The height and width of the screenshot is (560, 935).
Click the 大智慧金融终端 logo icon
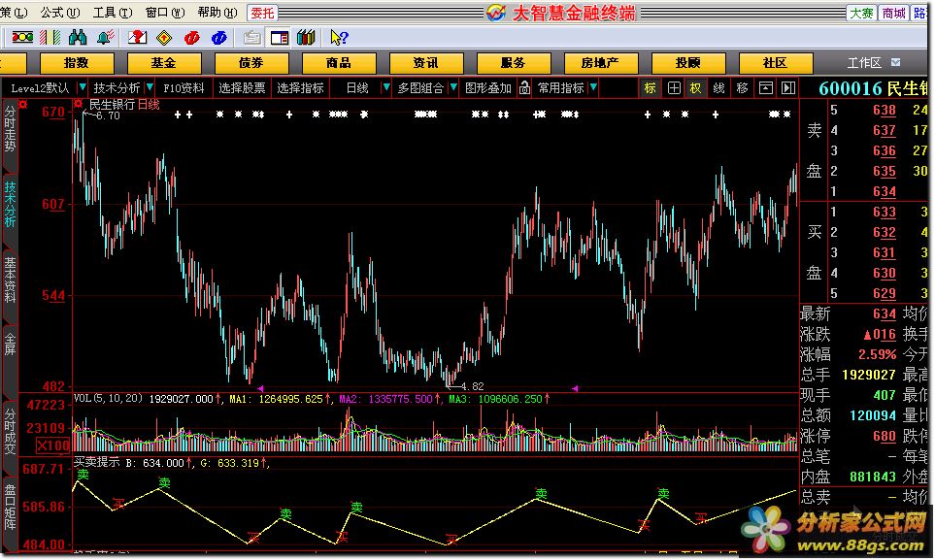495,13
